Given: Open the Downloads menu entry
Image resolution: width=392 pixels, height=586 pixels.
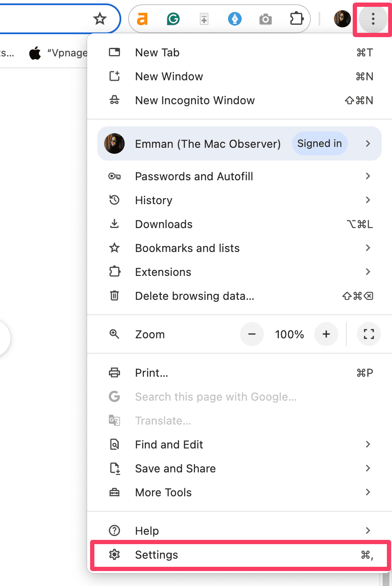Looking at the screenshot, I should [164, 224].
